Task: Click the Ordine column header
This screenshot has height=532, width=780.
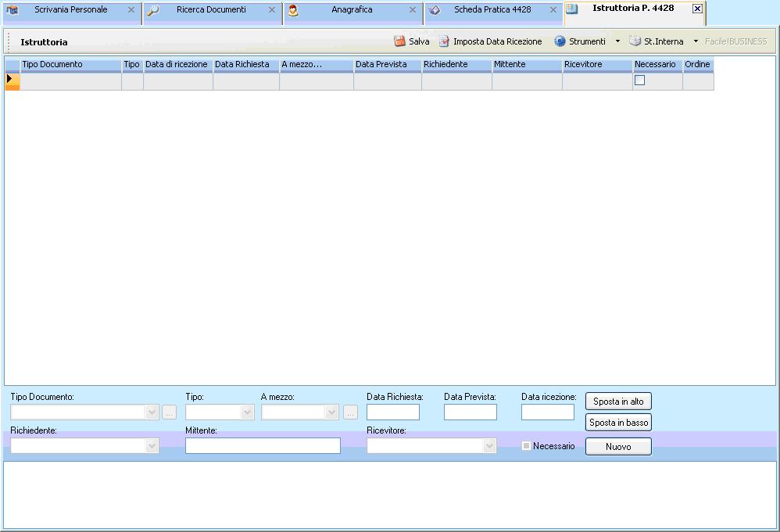Action: [x=699, y=65]
